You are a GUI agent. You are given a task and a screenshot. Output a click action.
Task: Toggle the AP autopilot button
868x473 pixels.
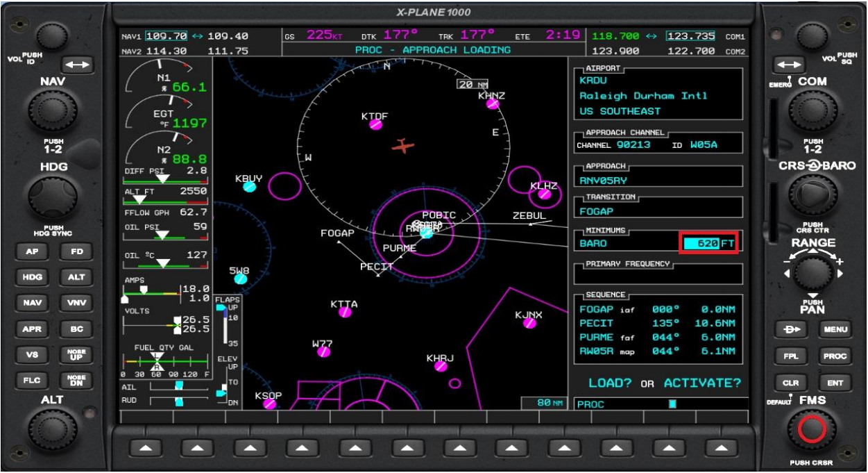coord(32,251)
